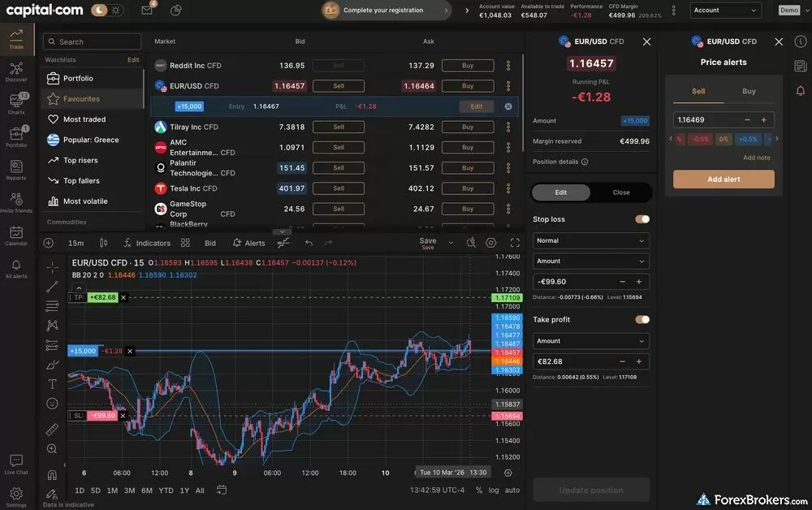This screenshot has width=812, height=510.
Task: Click the price alerts bell icon
Action: 801,91
